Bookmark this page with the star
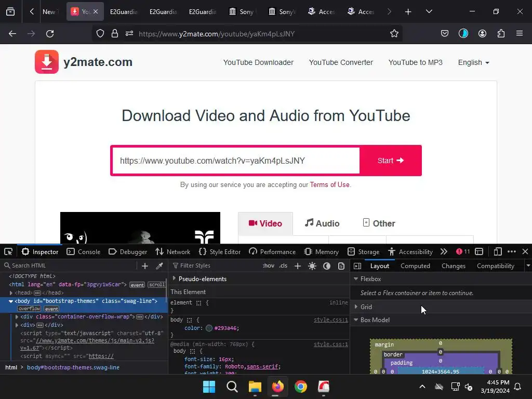Viewport: 532px width, 399px height. click(394, 34)
